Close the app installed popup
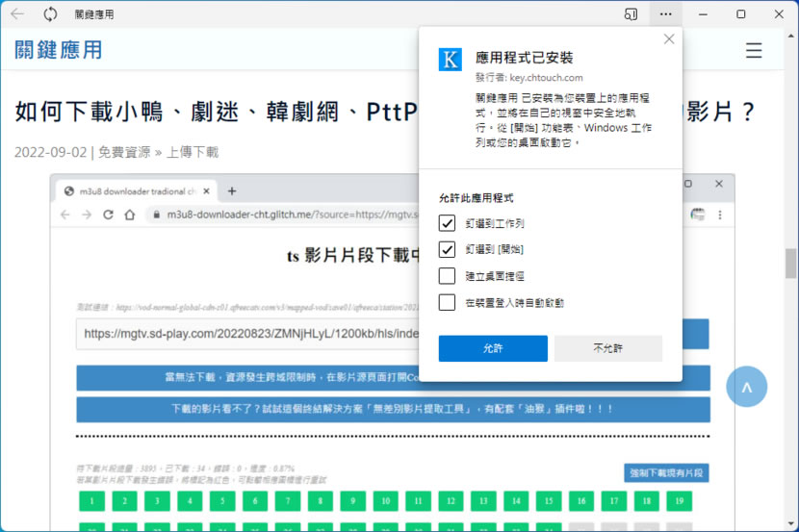The height and width of the screenshot is (532, 799). click(669, 39)
